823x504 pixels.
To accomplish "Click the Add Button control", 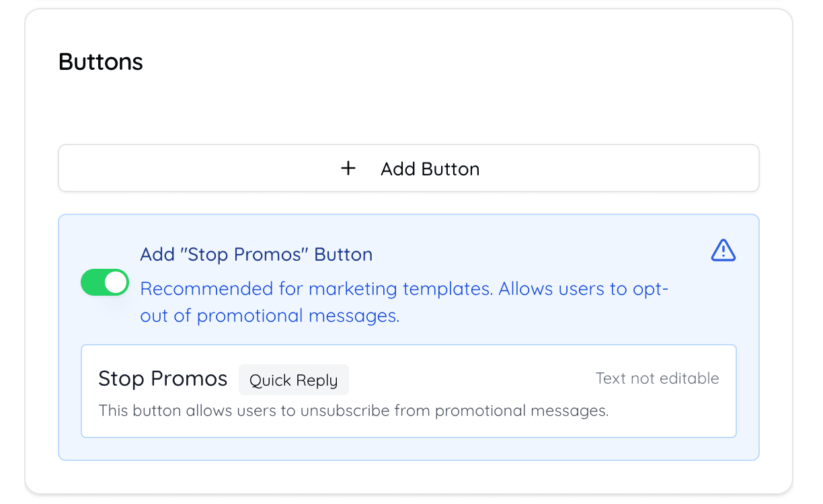I will [409, 168].
